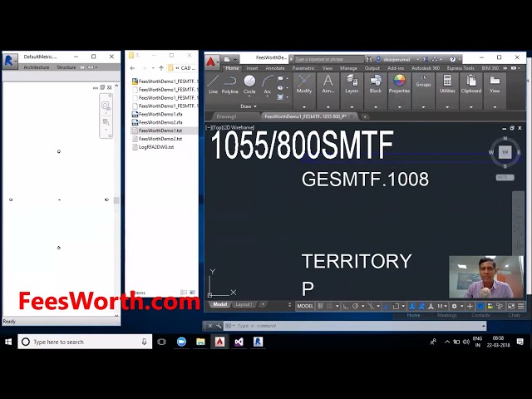Open the Properties color wheel panel
Screen dimensions: 532x399
pyautogui.click(x=399, y=84)
